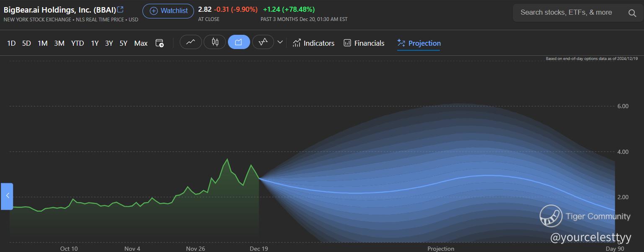Select the 1Y time range
Screen dimensions: 644x252
pyautogui.click(x=95, y=43)
